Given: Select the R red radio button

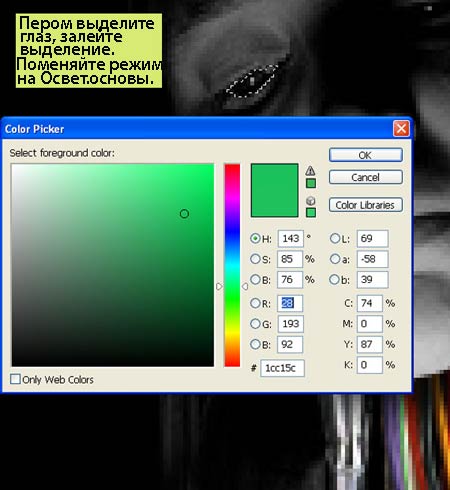Looking at the screenshot, I should (255, 303).
